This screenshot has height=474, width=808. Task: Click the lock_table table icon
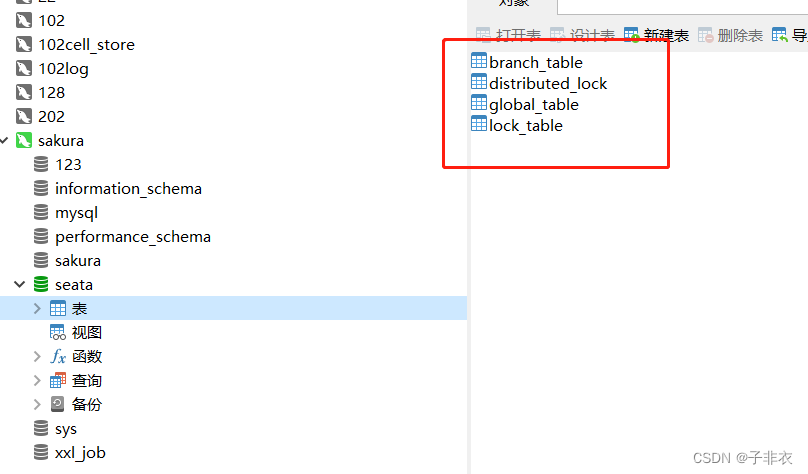[x=479, y=124]
